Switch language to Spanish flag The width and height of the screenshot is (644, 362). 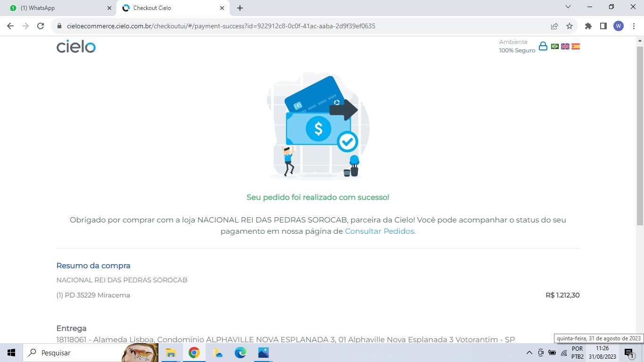(x=576, y=46)
